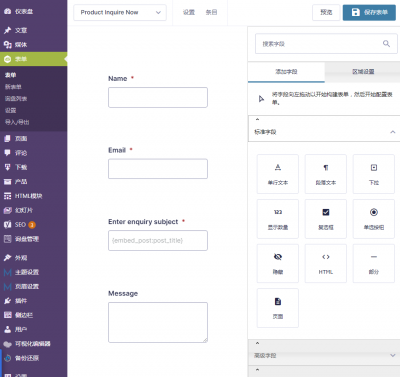
Task: Add a Number (123) field
Action: pyautogui.click(x=278, y=219)
